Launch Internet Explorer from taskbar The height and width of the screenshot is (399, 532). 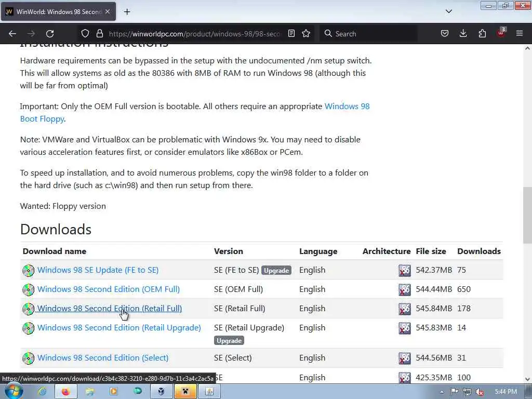43,392
